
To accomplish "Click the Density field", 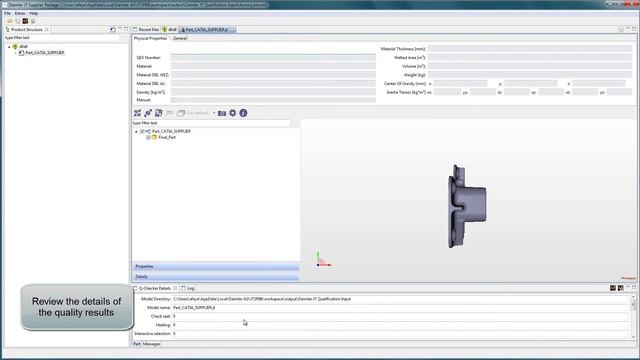I will (273, 92).
